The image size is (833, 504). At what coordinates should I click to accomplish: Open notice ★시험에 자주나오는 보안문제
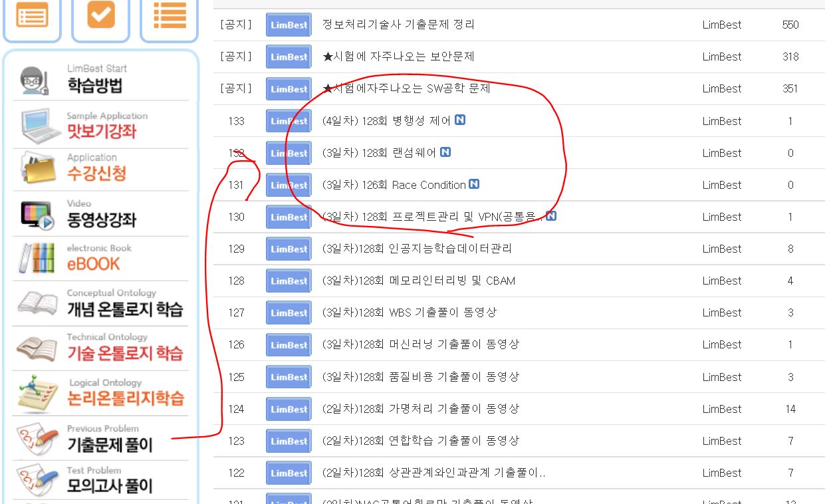point(398,57)
